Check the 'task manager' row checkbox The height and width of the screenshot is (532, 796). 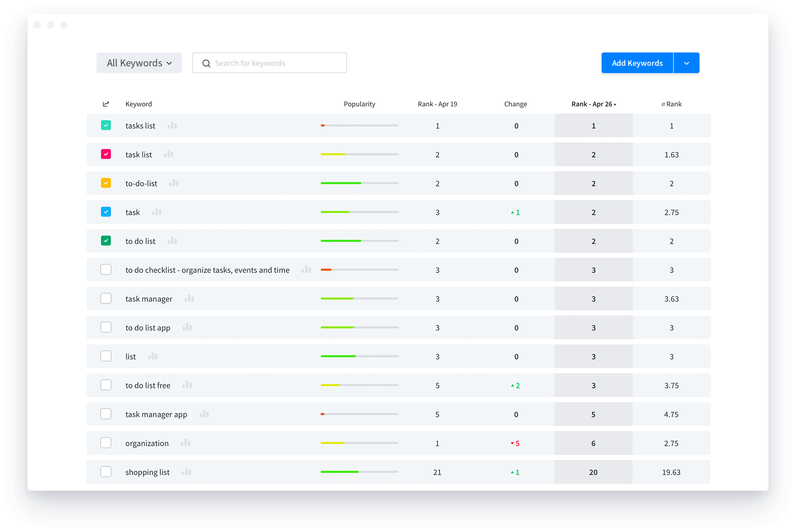coord(106,298)
